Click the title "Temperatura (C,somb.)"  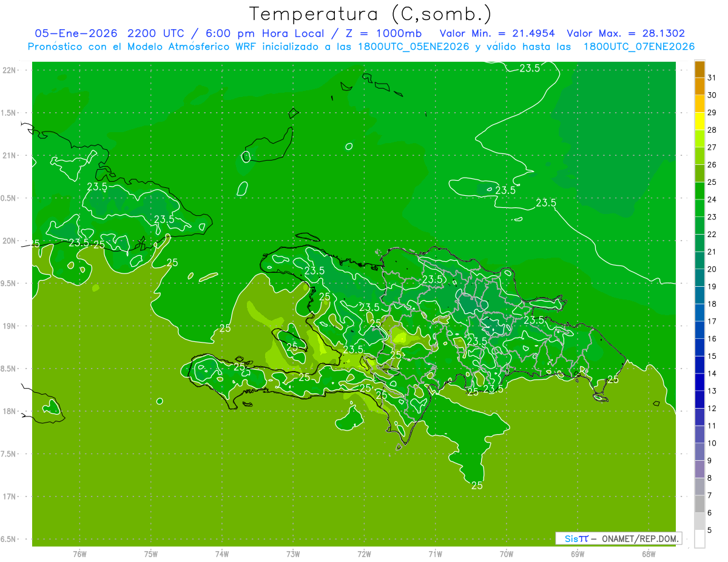[x=371, y=15]
